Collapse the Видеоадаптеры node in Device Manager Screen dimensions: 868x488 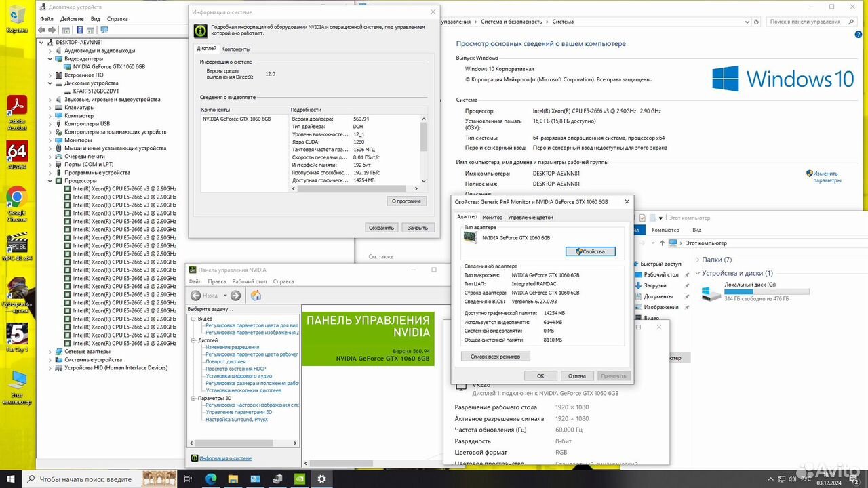point(50,58)
